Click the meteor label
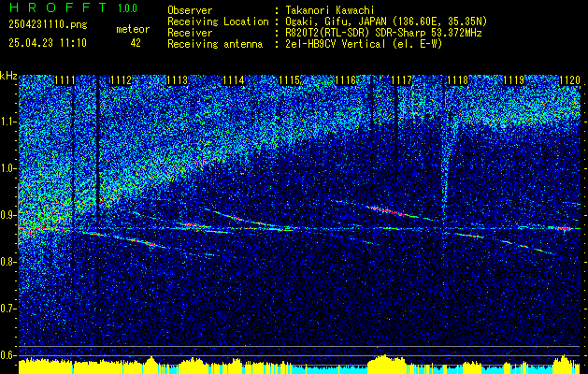This screenshot has width=588, height=374. (133, 29)
